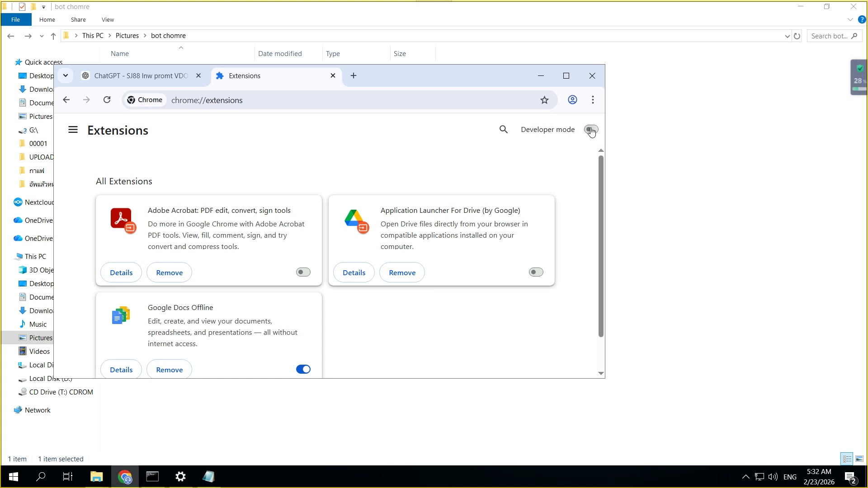This screenshot has height=488, width=868.
Task: Open Chrome's three-dot menu
Action: (593, 100)
